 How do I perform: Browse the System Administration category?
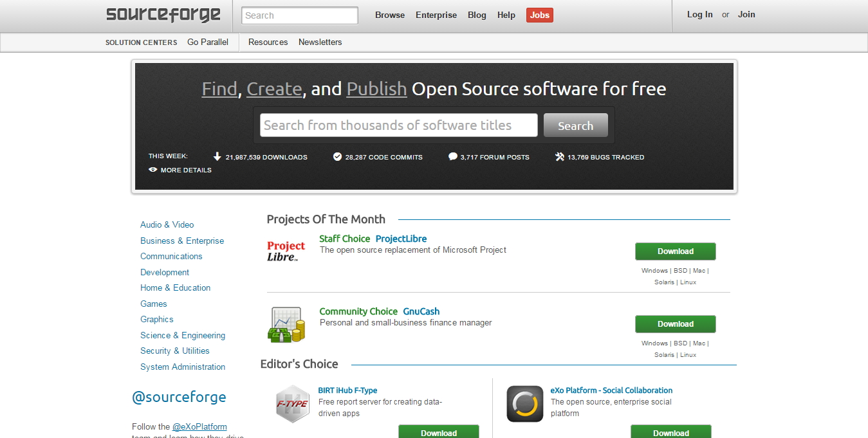tap(183, 367)
